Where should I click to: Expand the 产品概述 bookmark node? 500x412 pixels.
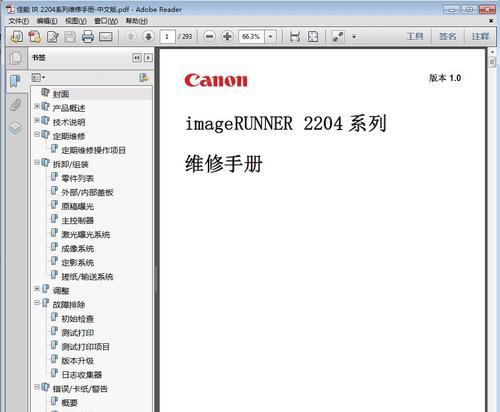tap(37, 106)
